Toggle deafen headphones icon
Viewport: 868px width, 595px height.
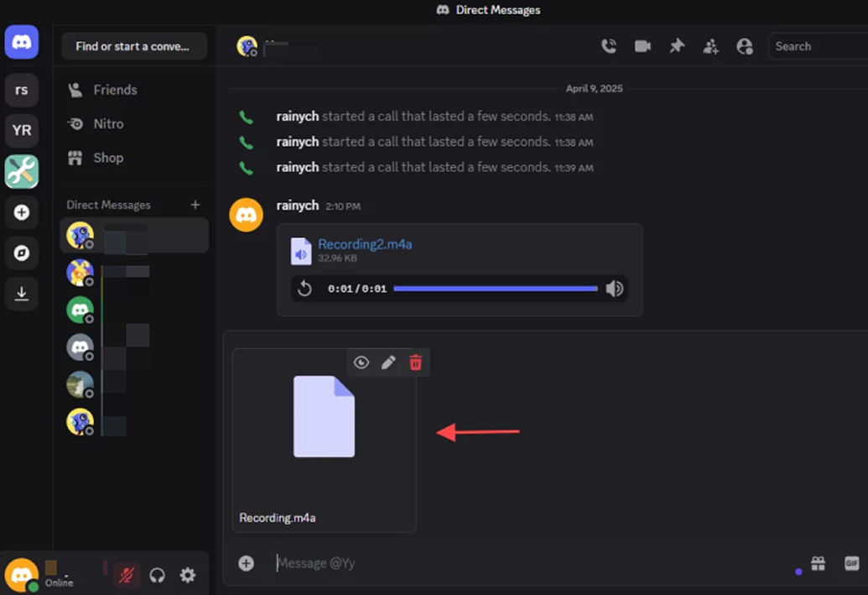coord(157,575)
